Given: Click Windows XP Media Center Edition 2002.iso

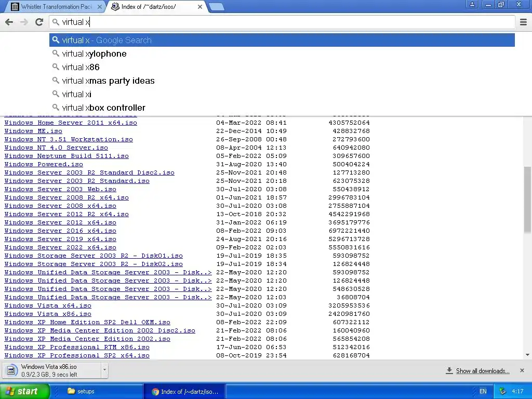Looking at the screenshot, I should [87, 339].
